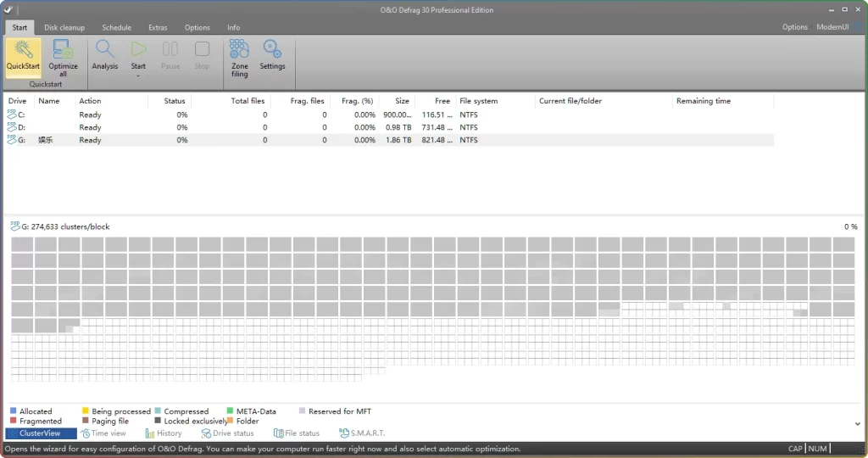Screen dimensions: 868x458
Task: Switch to the Disk cleanup tab
Action: click(64, 27)
